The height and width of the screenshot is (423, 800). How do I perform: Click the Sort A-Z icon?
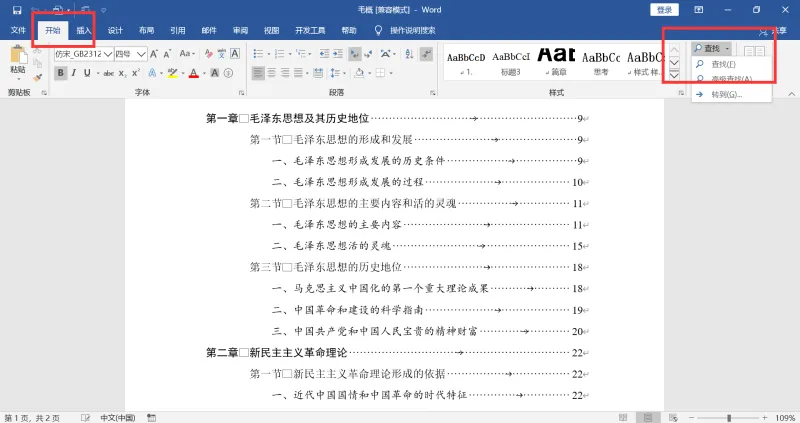(409, 54)
